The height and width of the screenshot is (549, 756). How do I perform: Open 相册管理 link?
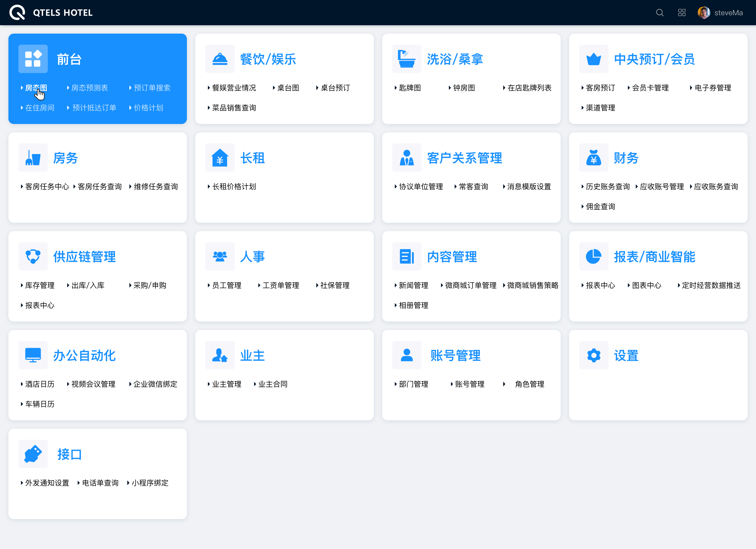pyautogui.click(x=413, y=305)
